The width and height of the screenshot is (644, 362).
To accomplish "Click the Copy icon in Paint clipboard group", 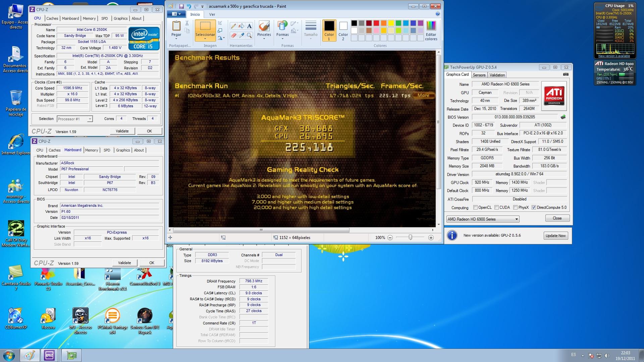I will (187, 31).
